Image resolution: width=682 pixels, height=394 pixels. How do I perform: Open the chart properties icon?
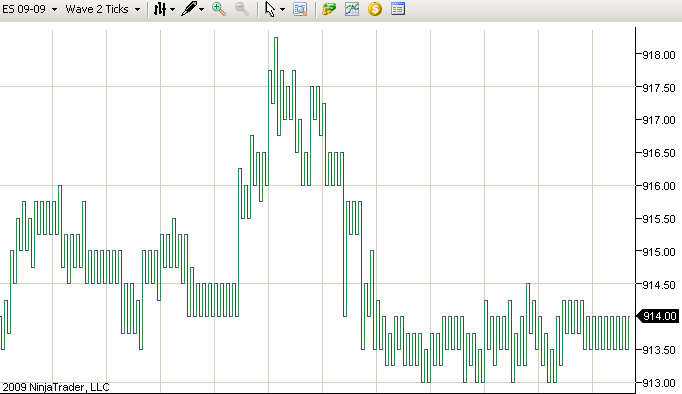pyautogui.click(x=398, y=9)
